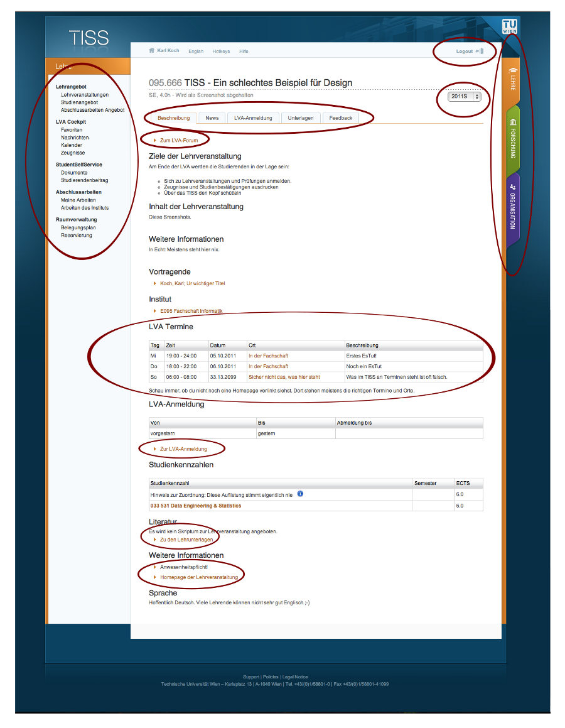Image resolution: width=565 pixels, height=728 pixels.
Task: Open Favoriten in LVA Cockpit
Action: [72, 130]
